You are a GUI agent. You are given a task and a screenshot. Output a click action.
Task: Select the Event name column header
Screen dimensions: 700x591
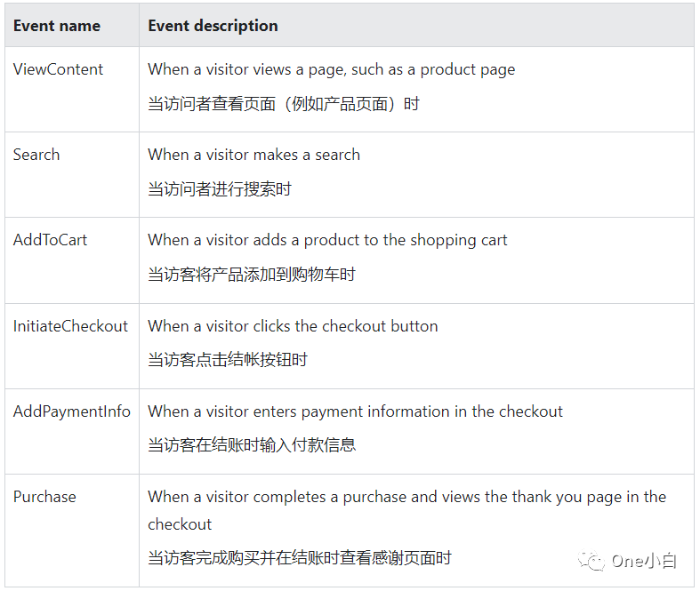pyautogui.click(x=57, y=26)
